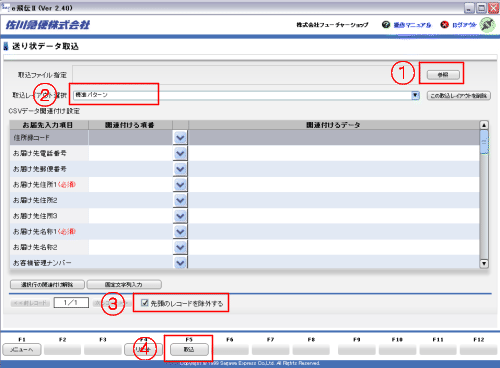Click the table vertical scrollbar thumb
The height and width of the screenshot is (368, 500).
pyautogui.click(x=484, y=142)
